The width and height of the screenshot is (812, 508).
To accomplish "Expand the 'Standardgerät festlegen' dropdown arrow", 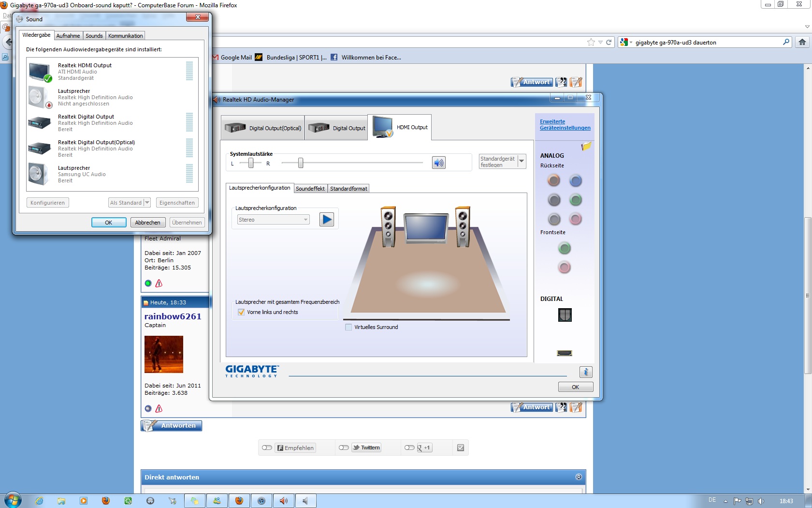I will coord(522,161).
